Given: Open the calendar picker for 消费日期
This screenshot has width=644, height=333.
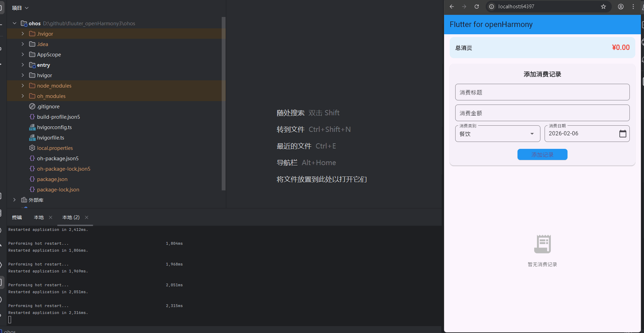Looking at the screenshot, I should (x=623, y=134).
